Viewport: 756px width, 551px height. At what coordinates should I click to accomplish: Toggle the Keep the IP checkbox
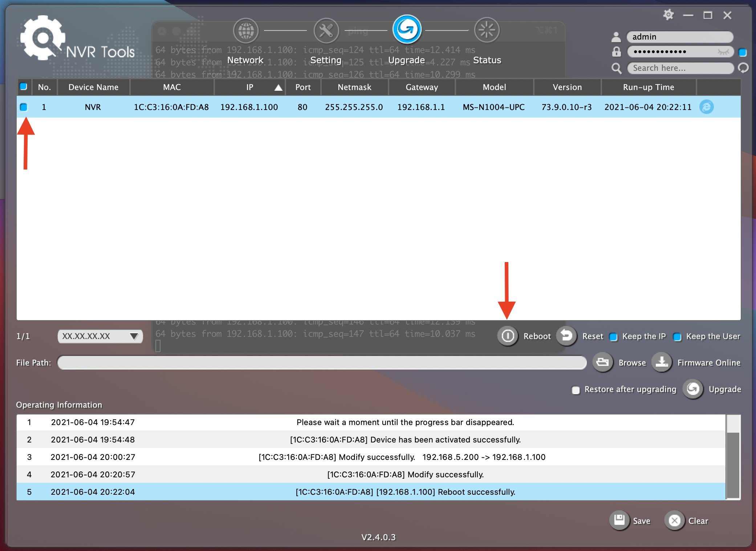point(613,337)
